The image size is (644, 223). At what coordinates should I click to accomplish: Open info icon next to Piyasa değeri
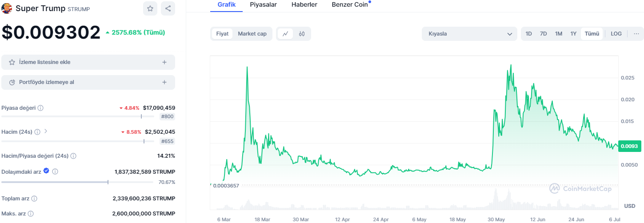[x=40, y=108]
